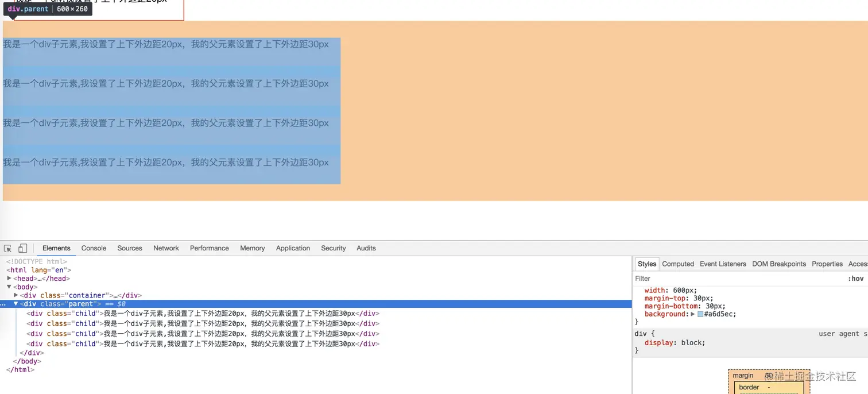
Task: Click the display block style value
Action: [x=692, y=343]
